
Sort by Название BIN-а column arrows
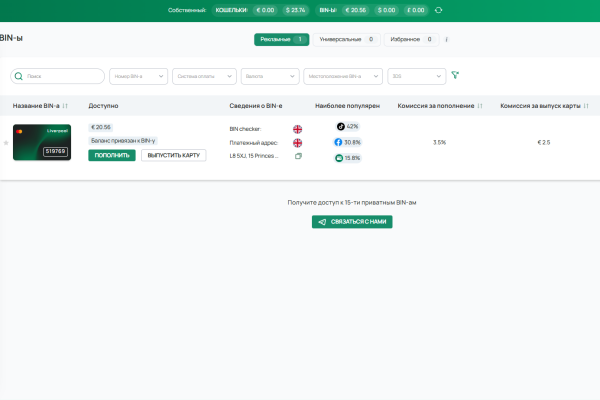pyautogui.click(x=65, y=106)
